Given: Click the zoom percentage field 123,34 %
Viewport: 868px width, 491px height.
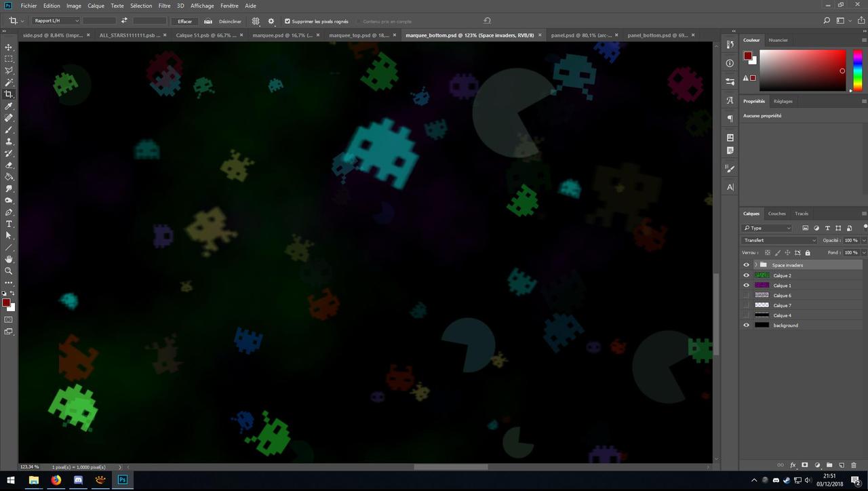Looking at the screenshot, I should [30, 467].
